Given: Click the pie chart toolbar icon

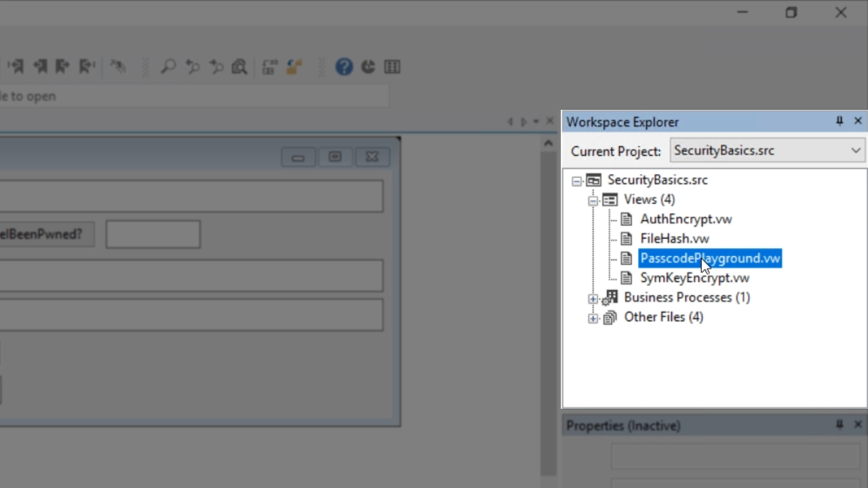Looking at the screenshot, I should coord(368,66).
